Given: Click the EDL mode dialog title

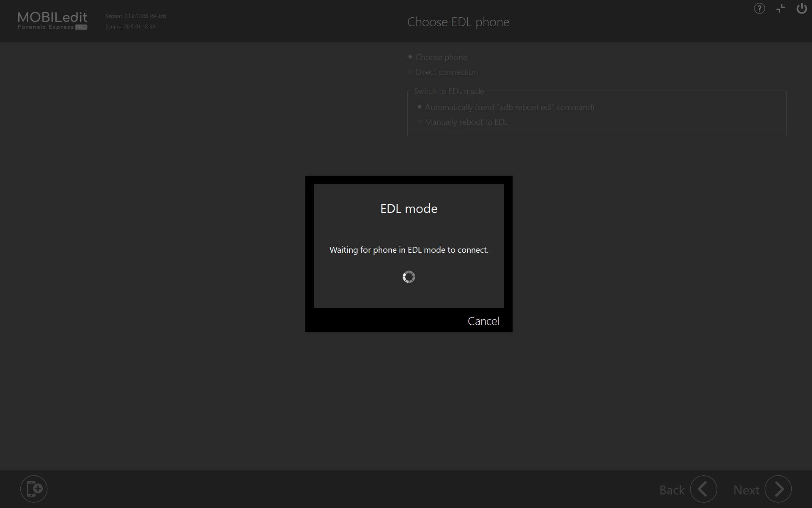Looking at the screenshot, I should tap(409, 209).
